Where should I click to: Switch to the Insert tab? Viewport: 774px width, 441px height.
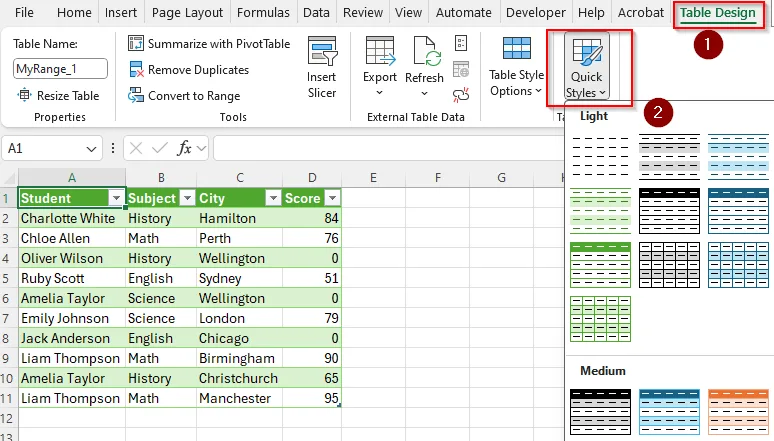point(121,12)
